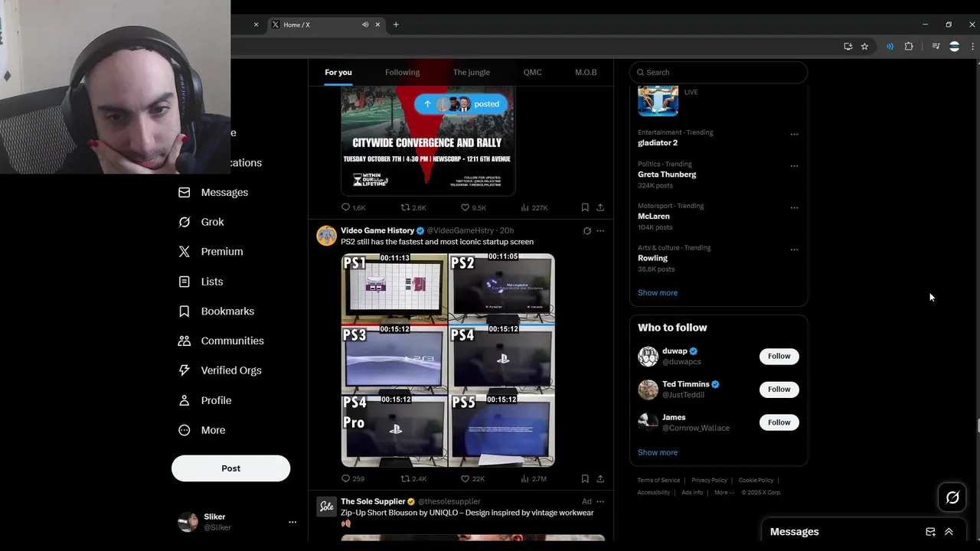Mute the Home / X browser tab audio
The width and height of the screenshot is (980, 551).
[x=365, y=24]
